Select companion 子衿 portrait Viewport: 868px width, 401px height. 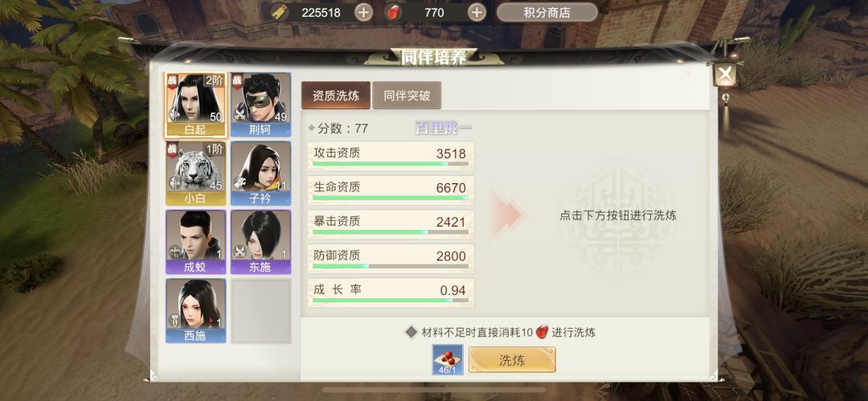tap(260, 174)
